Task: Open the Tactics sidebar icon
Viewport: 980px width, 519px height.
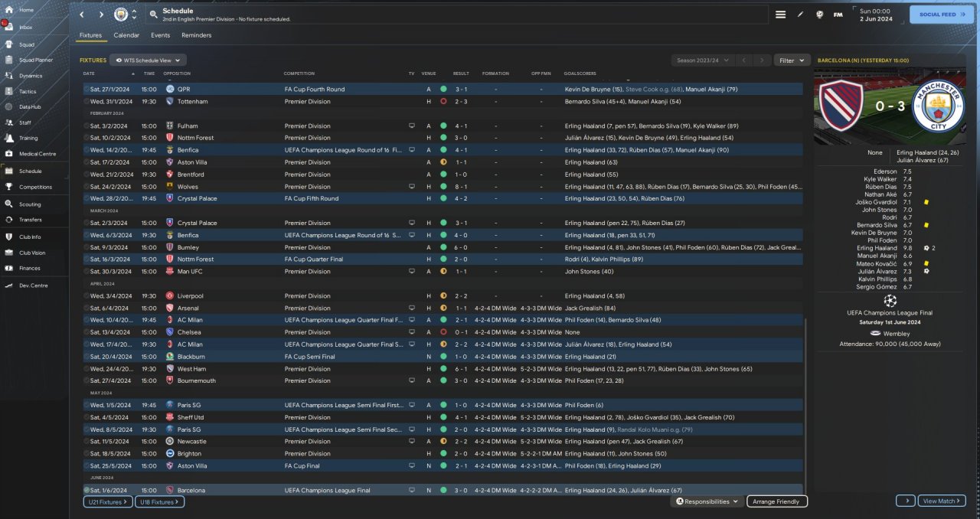Action: tap(9, 91)
